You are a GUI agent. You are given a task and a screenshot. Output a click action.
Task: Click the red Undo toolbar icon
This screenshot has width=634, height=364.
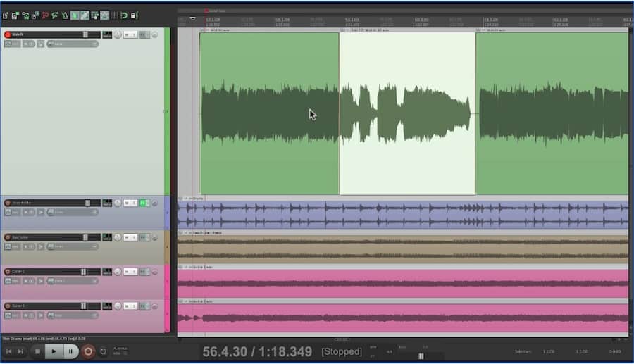[45, 15]
